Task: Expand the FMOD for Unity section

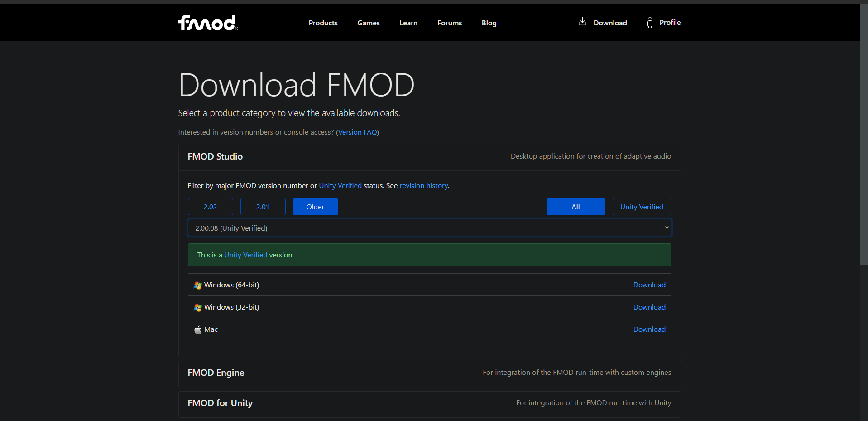Action: pos(430,404)
